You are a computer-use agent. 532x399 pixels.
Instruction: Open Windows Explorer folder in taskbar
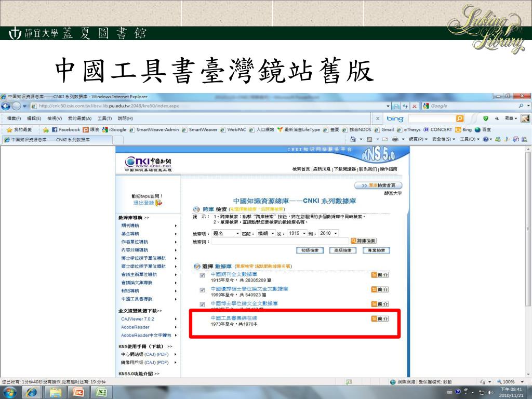click(55, 392)
